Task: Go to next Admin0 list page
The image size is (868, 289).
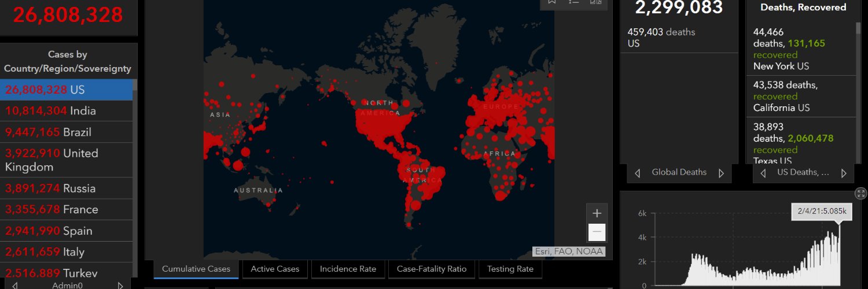Action: click(x=120, y=285)
